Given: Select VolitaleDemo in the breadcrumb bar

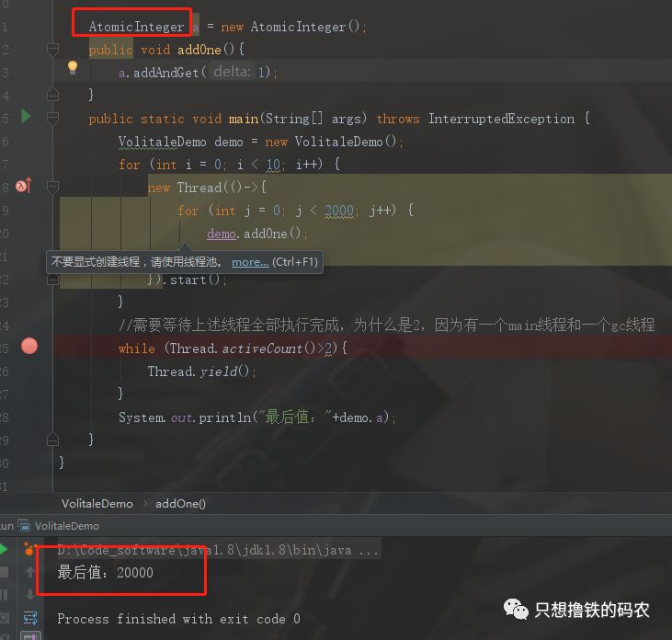Looking at the screenshot, I should (97, 504).
